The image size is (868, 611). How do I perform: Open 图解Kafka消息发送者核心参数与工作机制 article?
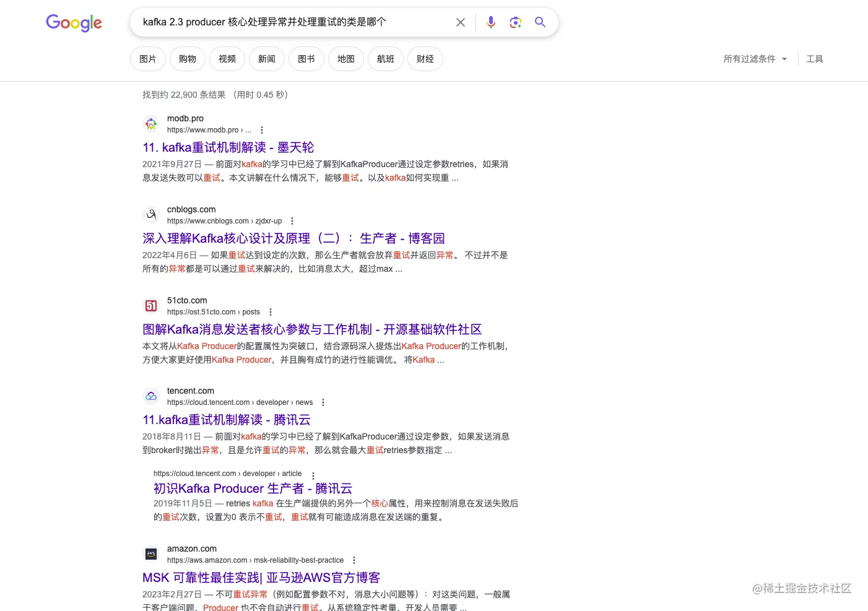pos(311,329)
